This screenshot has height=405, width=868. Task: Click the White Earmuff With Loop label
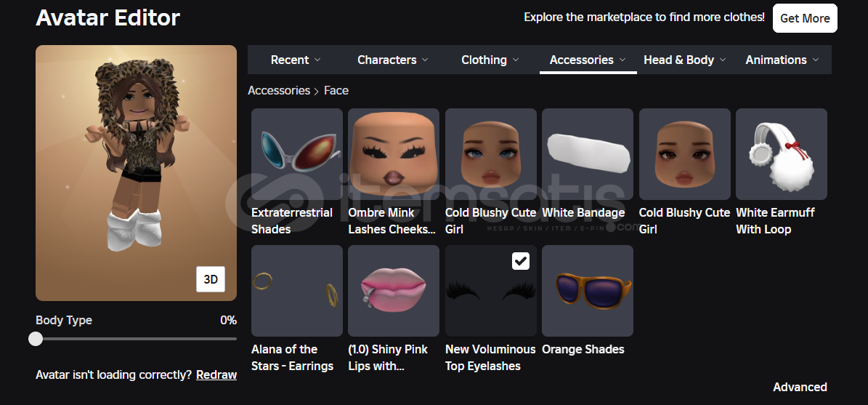tap(775, 221)
